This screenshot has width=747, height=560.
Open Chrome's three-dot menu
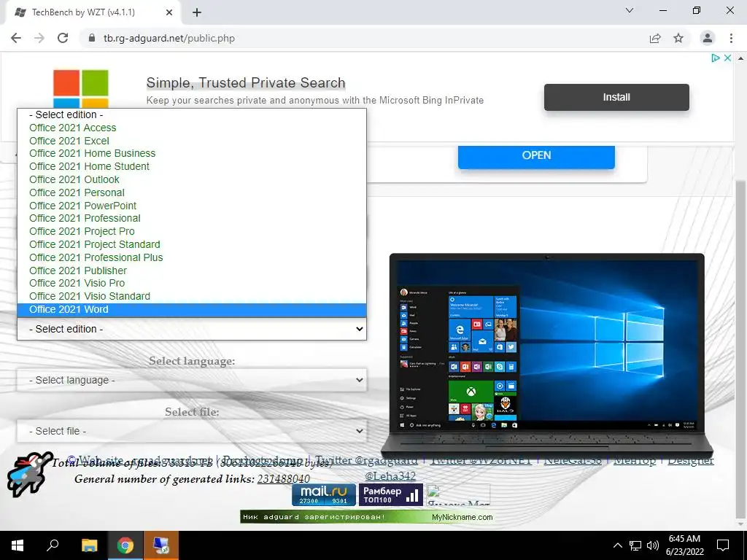(x=731, y=38)
